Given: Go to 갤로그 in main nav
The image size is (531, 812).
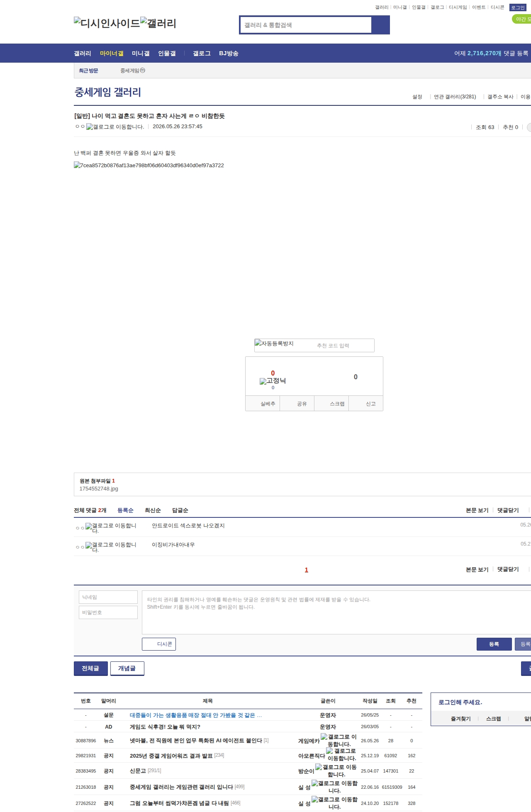Looking at the screenshot, I should [202, 53].
